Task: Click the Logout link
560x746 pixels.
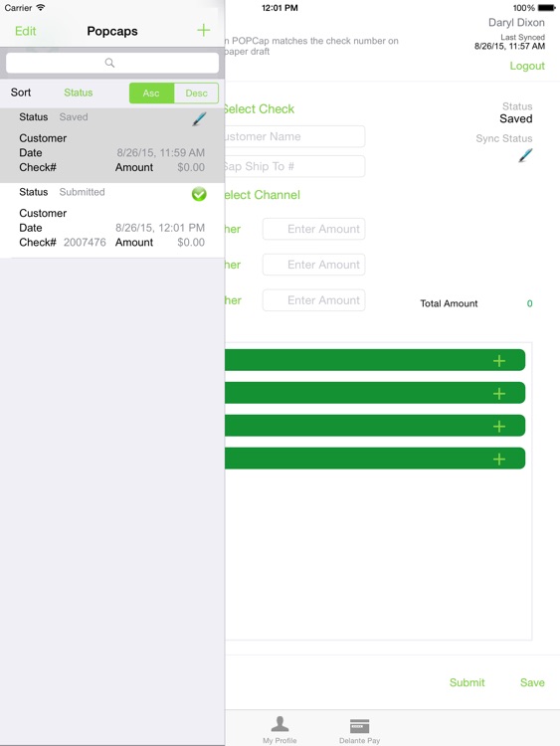Action: [x=527, y=66]
